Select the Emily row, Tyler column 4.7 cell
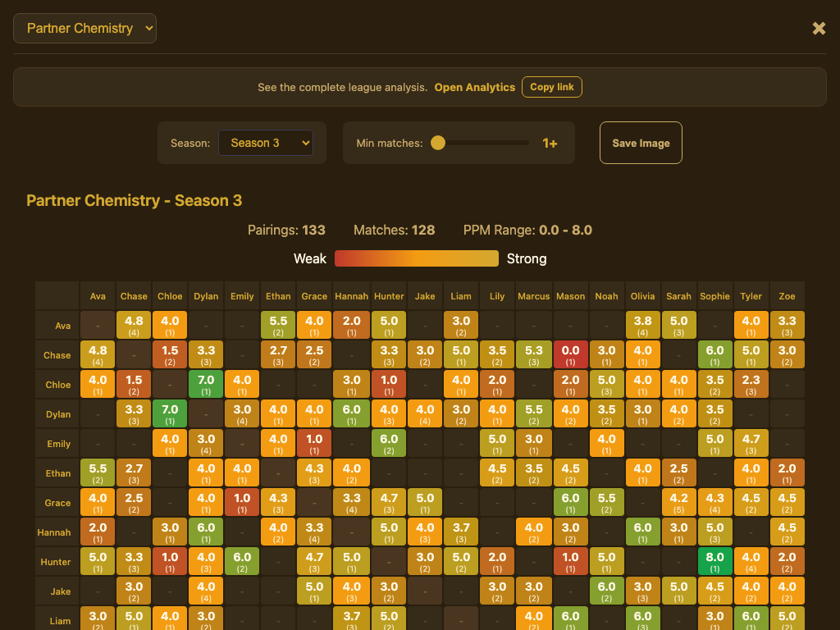Image resolution: width=840 pixels, height=630 pixels. (751, 443)
